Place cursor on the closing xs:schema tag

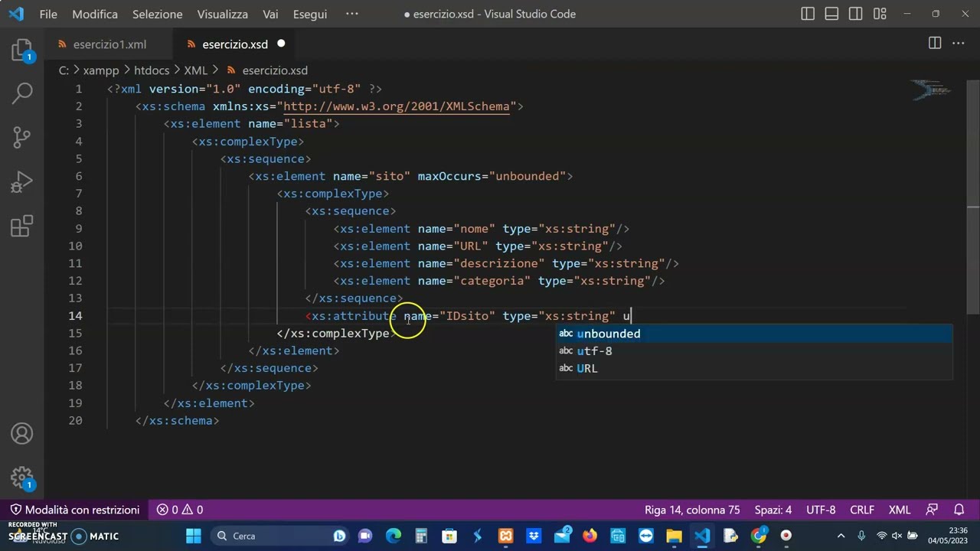coord(177,421)
